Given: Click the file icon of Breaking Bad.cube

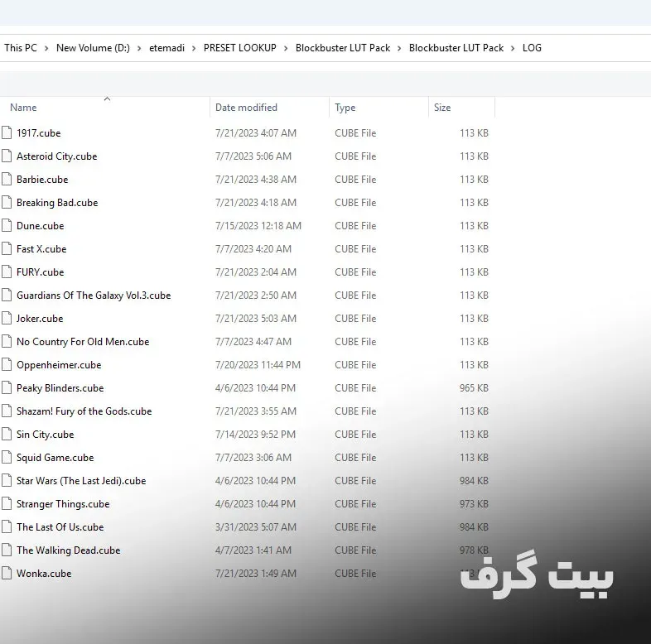Looking at the screenshot, I should [7, 203].
